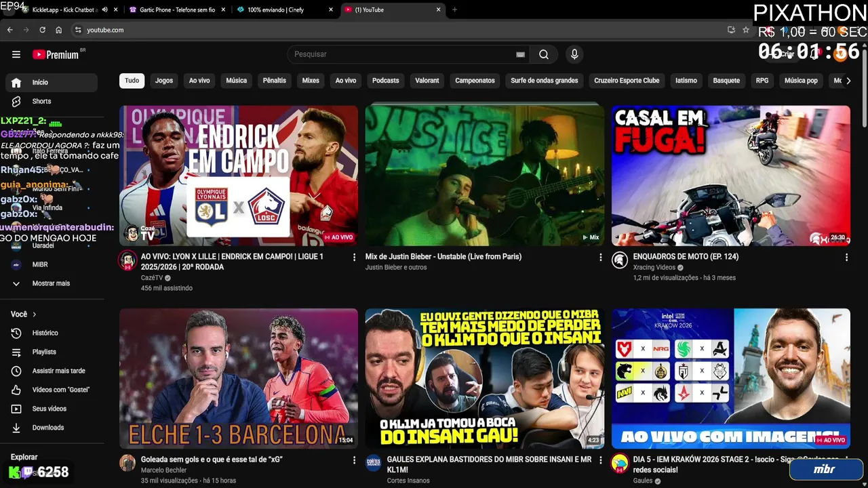Select the Basquete filter chip
The width and height of the screenshot is (868, 488).
tap(726, 81)
